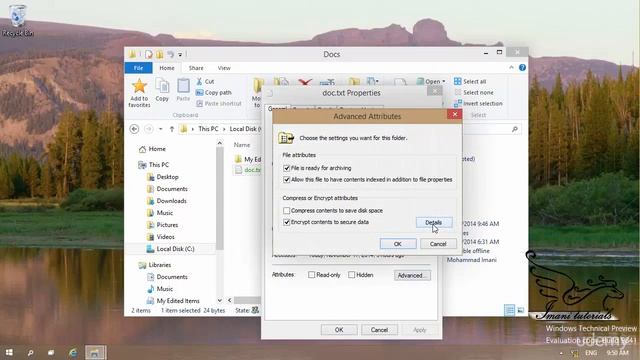The height and width of the screenshot is (360, 640).
Task: Click Back arrow in Explorer navigation
Action: tap(134, 129)
